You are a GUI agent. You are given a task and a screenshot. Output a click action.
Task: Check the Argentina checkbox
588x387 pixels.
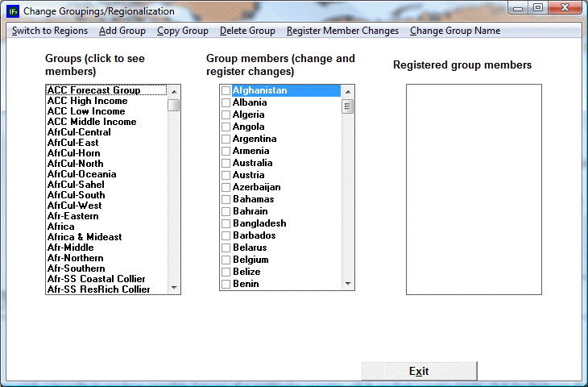pyautogui.click(x=226, y=139)
